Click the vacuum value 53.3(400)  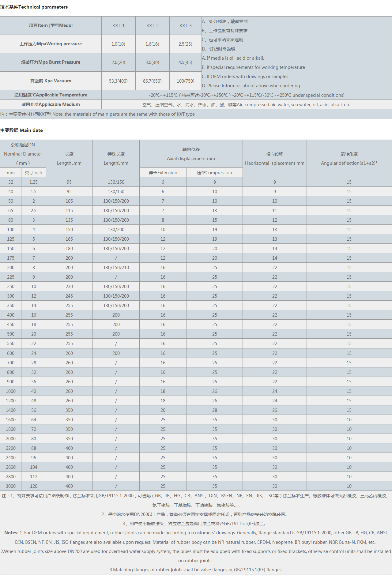[x=118, y=81]
